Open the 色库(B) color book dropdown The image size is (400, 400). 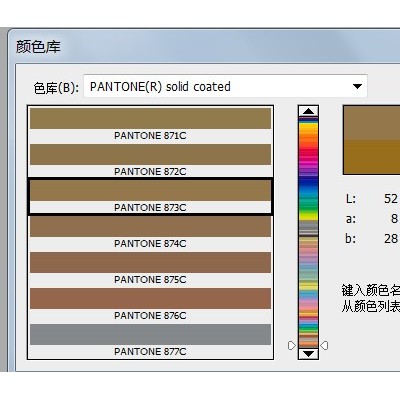[225, 86]
